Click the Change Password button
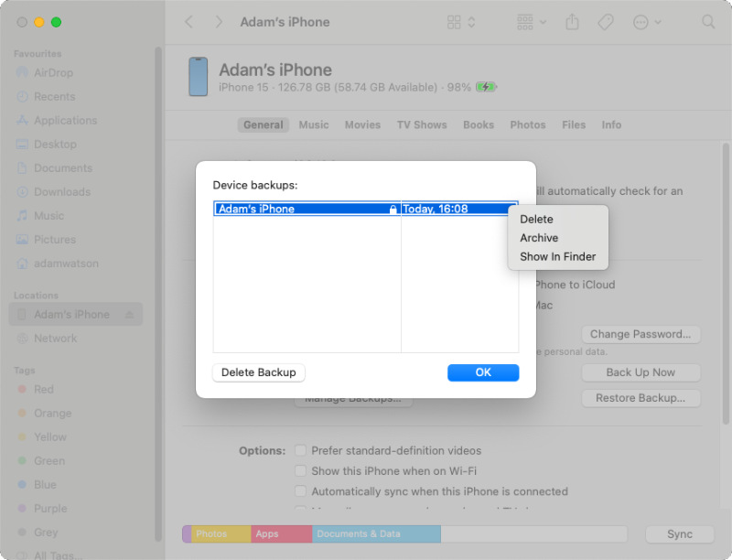Screen dimensions: 732x560 click(x=640, y=334)
